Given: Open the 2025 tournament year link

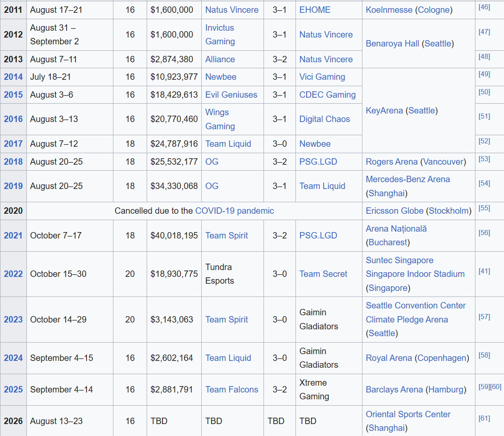Looking at the screenshot, I should (13, 389).
